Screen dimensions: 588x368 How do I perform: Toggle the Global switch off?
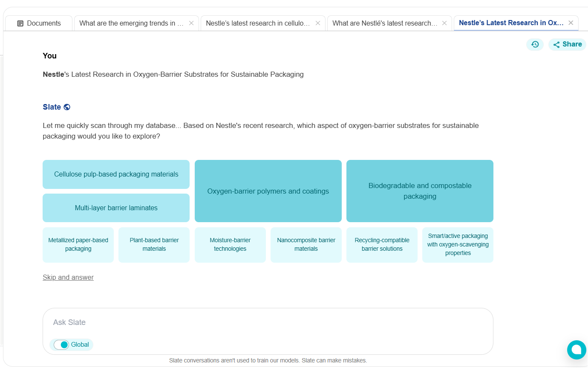pyautogui.click(x=62, y=345)
